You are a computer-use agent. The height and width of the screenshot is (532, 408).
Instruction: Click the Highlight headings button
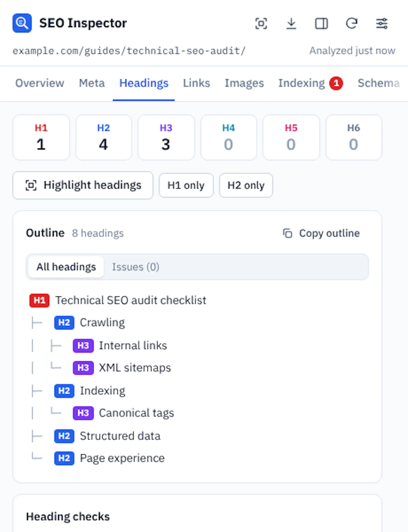click(83, 185)
